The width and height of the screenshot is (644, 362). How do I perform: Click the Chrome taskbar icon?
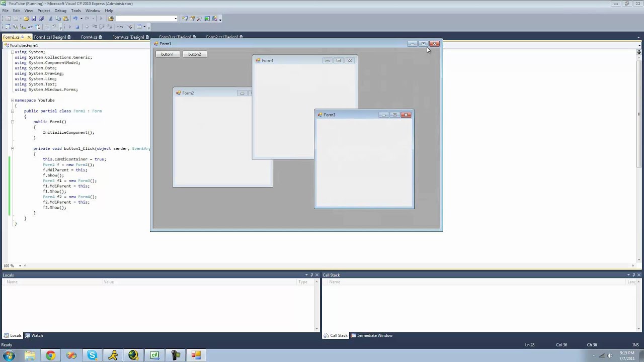[x=50, y=355]
